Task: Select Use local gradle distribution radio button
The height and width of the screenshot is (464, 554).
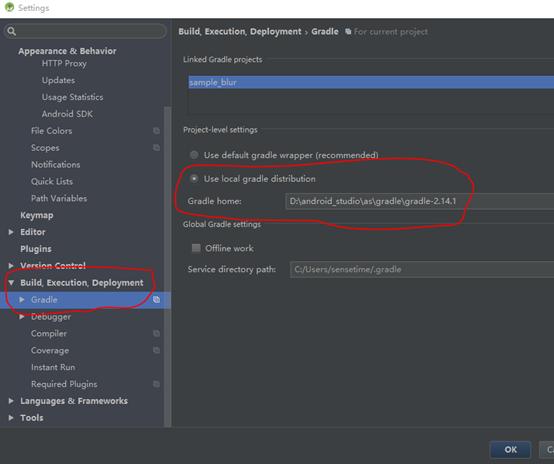Action: pyautogui.click(x=194, y=178)
